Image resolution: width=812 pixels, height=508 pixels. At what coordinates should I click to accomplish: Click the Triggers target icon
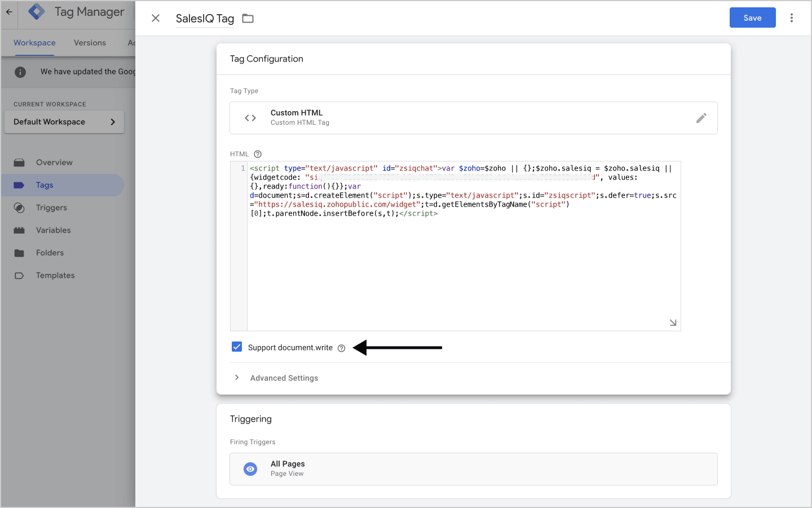[x=19, y=208]
